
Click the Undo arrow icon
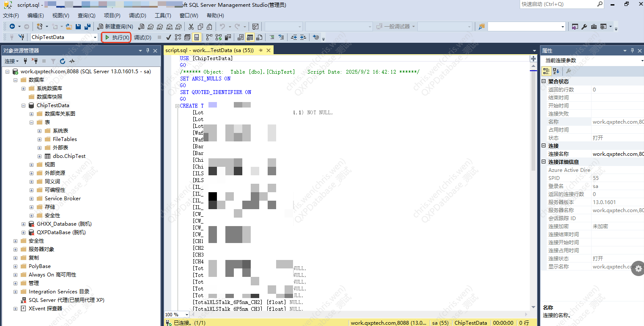(x=223, y=26)
